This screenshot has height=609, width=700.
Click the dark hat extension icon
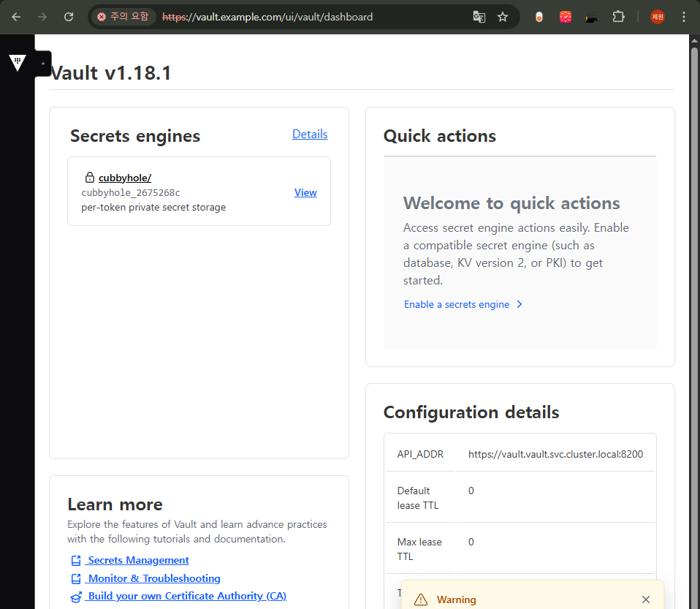[592, 17]
